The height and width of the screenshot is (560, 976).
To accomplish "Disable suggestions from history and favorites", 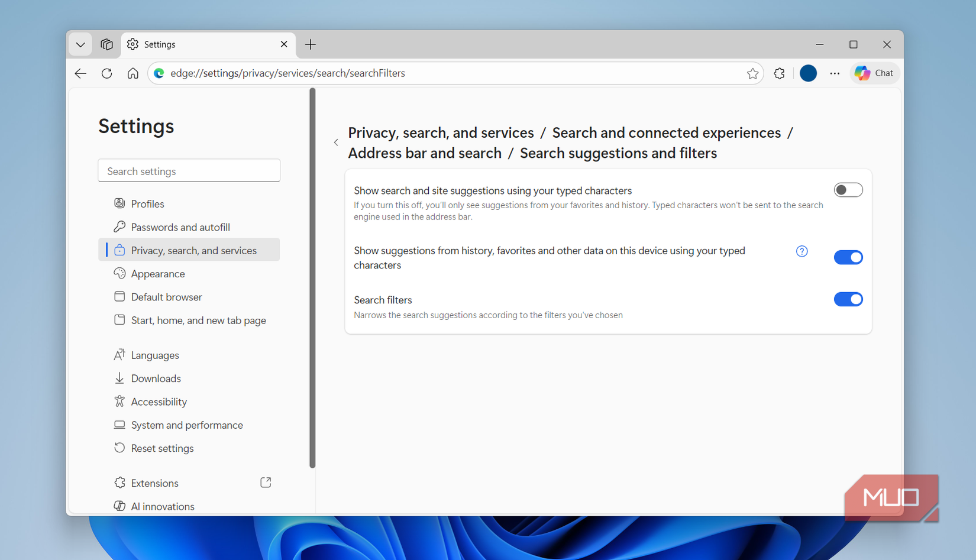I will point(848,257).
